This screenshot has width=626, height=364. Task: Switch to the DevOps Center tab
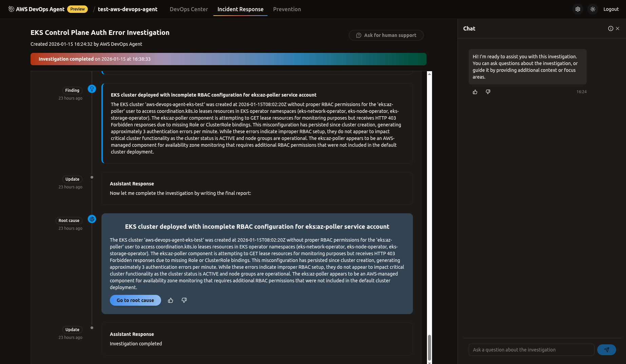coord(189,9)
